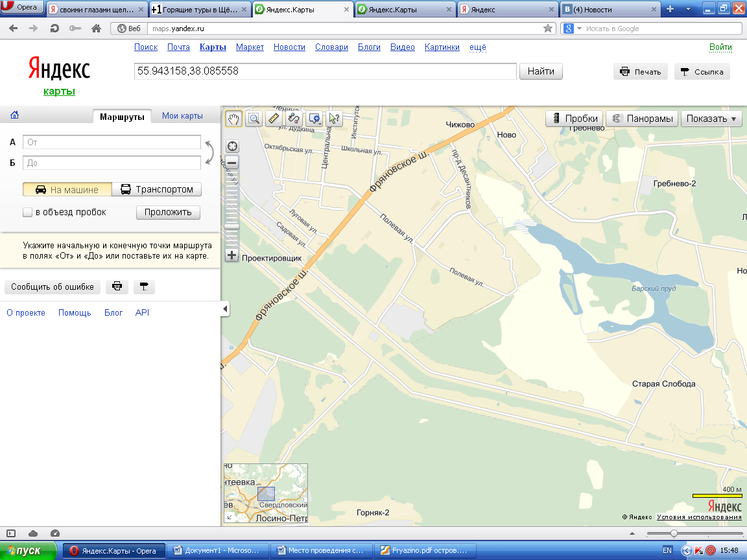747x560 pixels.
Task: Open the Помощь link
Action: [x=75, y=313]
